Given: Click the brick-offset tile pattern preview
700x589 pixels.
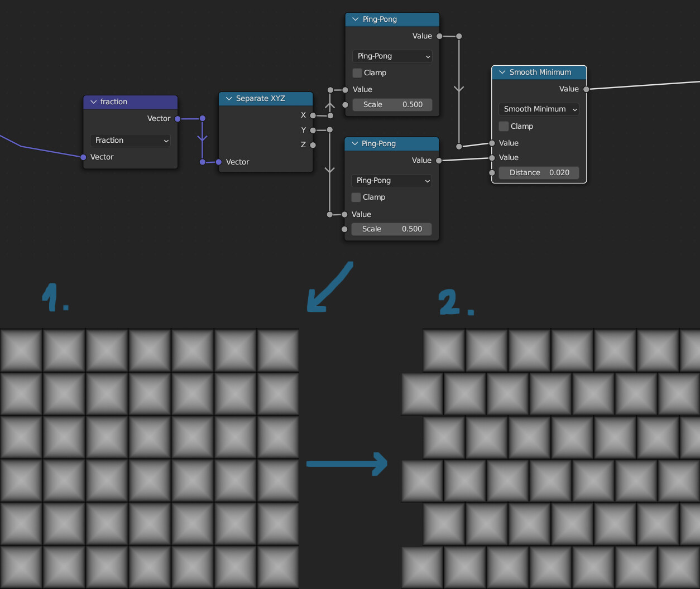Looking at the screenshot, I should click(550, 458).
